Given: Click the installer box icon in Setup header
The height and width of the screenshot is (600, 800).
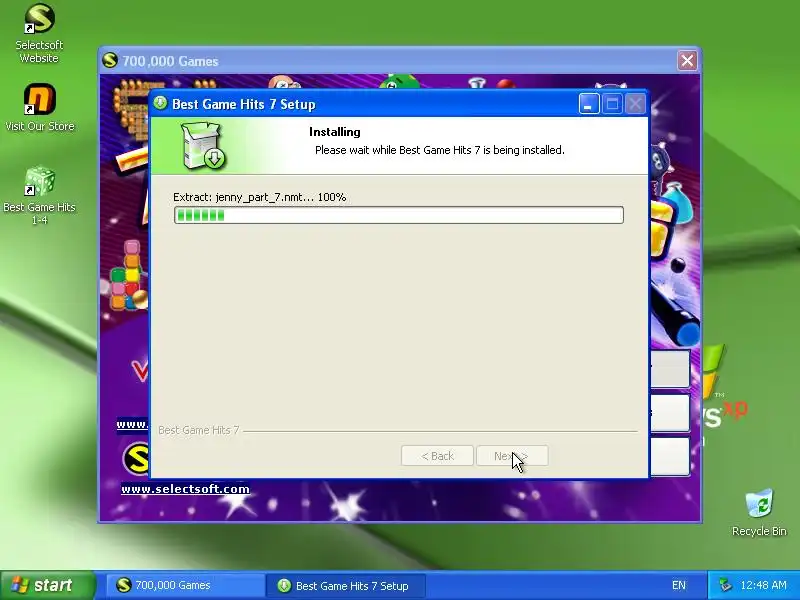Looking at the screenshot, I should 204,145.
